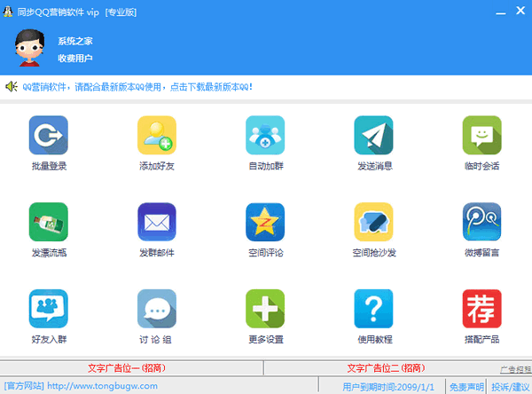Close the QQ marketing software window
The height and width of the screenshot is (394, 532).
pyautogui.click(x=520, y=11)
